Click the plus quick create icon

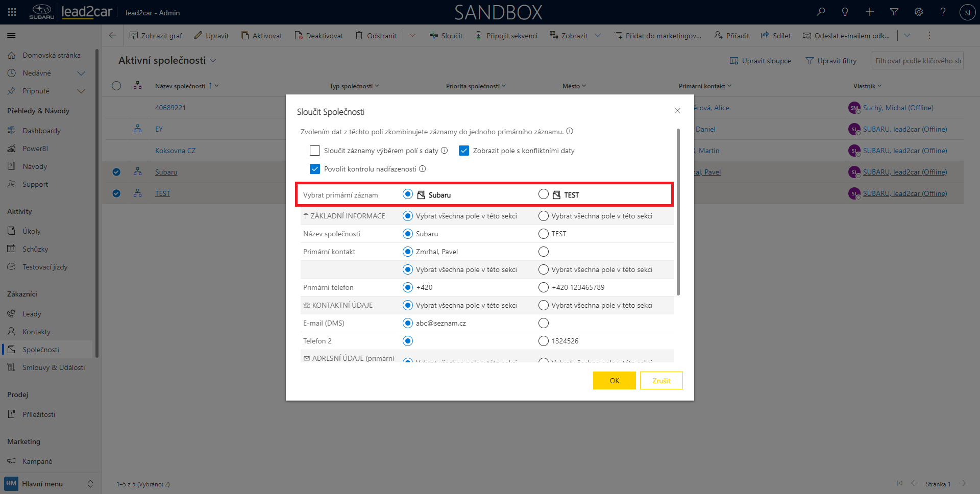click(870, 12)
